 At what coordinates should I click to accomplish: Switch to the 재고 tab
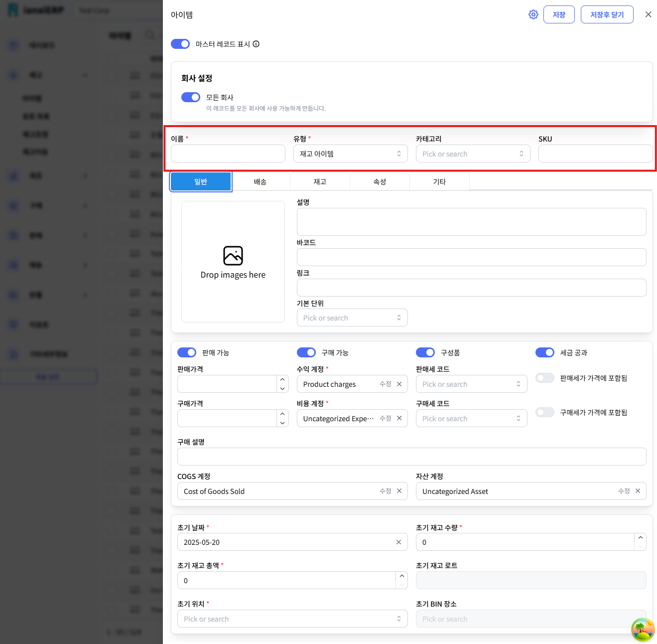[x=320, y=181]
